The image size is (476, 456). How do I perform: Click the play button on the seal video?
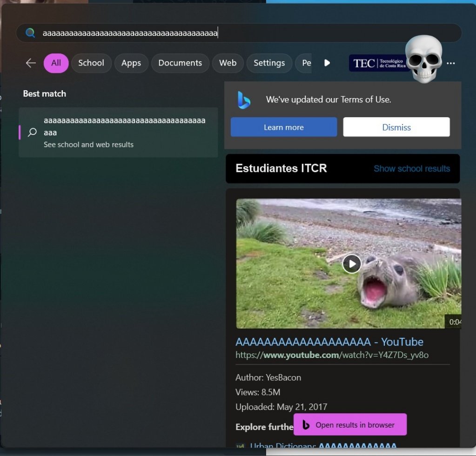(351, 264)
